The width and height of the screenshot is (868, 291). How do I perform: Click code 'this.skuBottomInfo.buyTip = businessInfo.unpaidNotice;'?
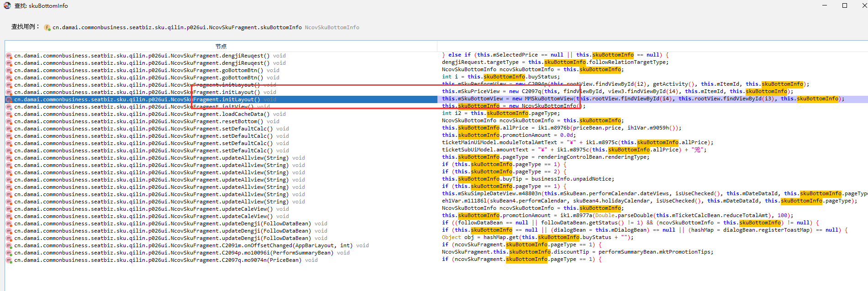pos(528,179)
